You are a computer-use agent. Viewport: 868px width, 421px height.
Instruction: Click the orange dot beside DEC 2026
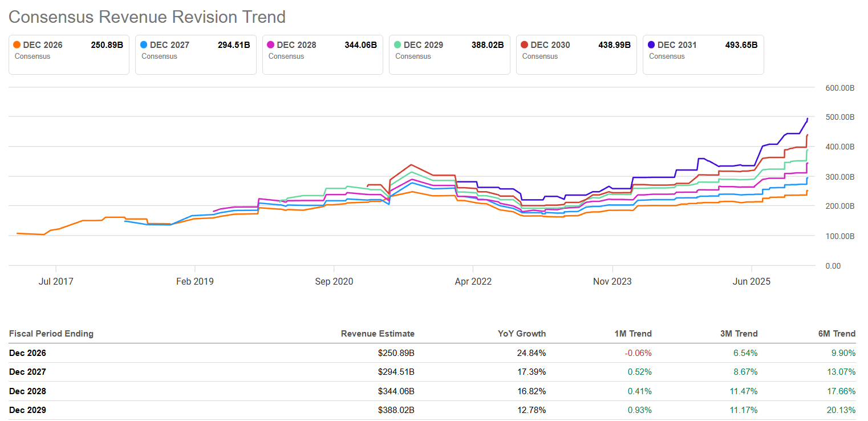tap(17, 45)
